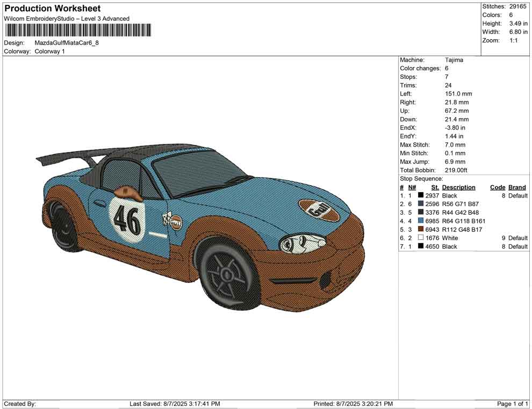
Task: Click the Page 1 of 1 label
Action: tap(512, 404)
